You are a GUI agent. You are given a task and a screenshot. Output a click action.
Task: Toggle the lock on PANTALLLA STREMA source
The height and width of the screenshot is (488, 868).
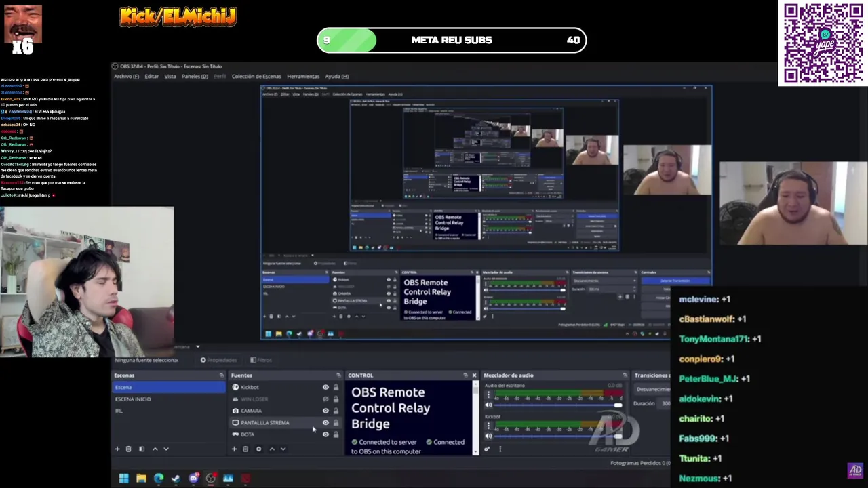(336, 422)
